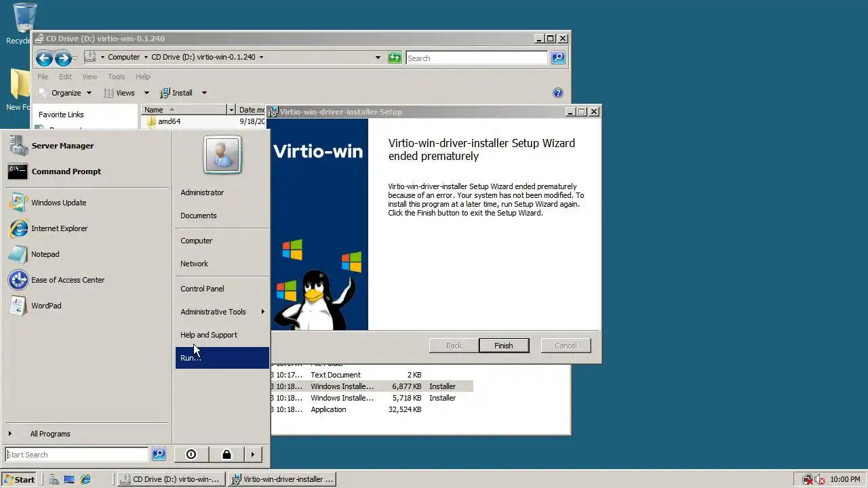Image resolution: width=868 pixels, height=488 pixels.
Task: Select the 5,718 KB Windows Installer file
Action: click(x=372, y=398)
